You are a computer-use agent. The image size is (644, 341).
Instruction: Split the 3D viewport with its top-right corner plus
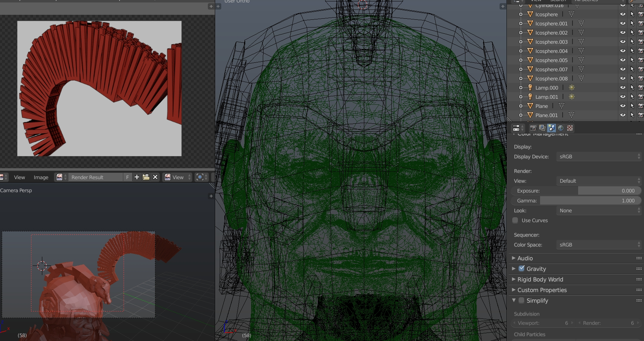(x=503, y=6)
